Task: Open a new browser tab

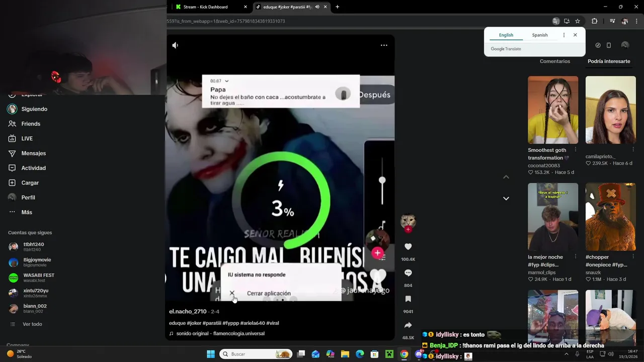Action: tap(337, 7)
